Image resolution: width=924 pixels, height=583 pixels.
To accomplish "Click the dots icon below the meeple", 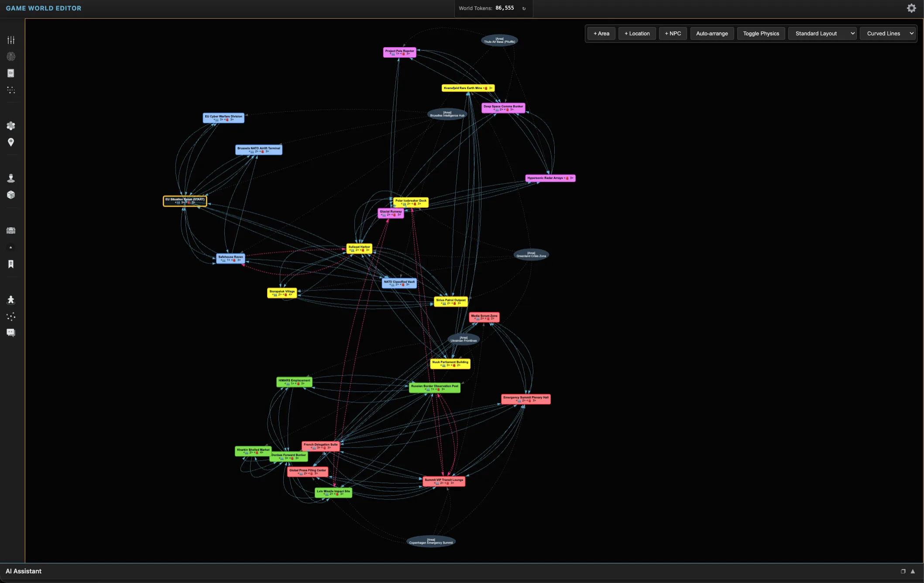I will pyautogui.click(x=11, y=316).
